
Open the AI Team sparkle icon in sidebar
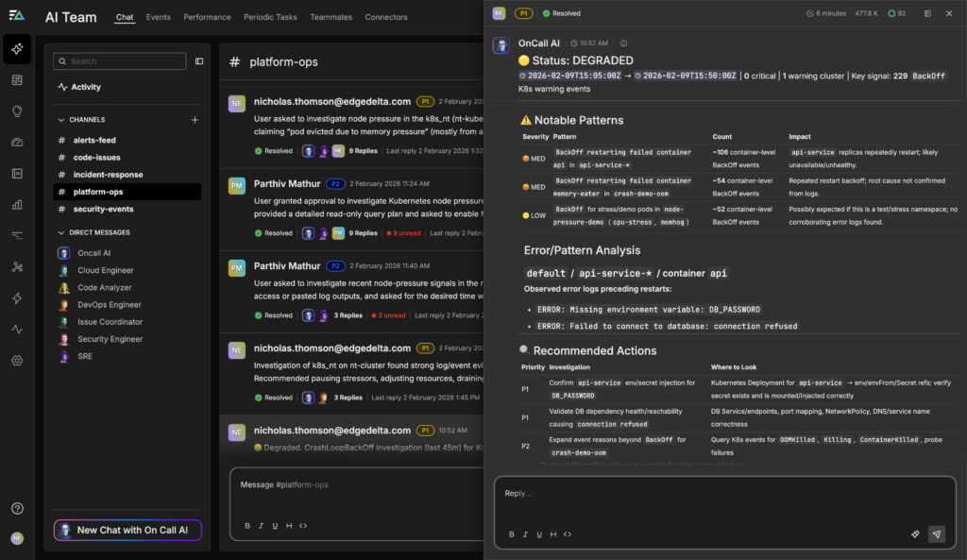click(17, 49)
